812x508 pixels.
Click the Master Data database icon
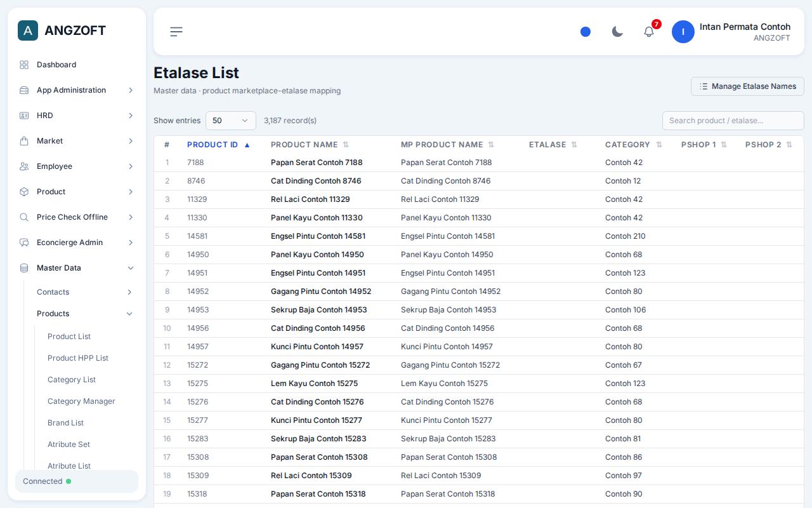[24, 268]
